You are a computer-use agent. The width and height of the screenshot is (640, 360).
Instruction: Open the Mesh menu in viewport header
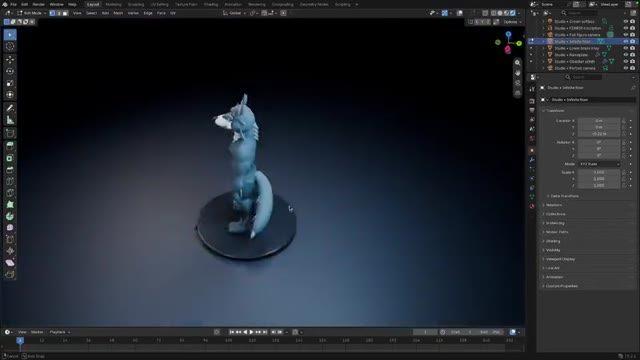click(118, 13)
